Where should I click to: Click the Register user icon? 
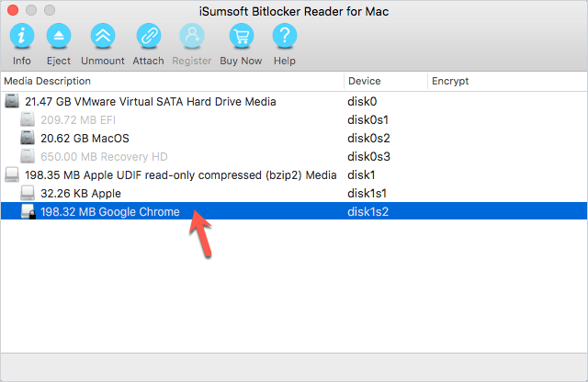coord(192,36)
